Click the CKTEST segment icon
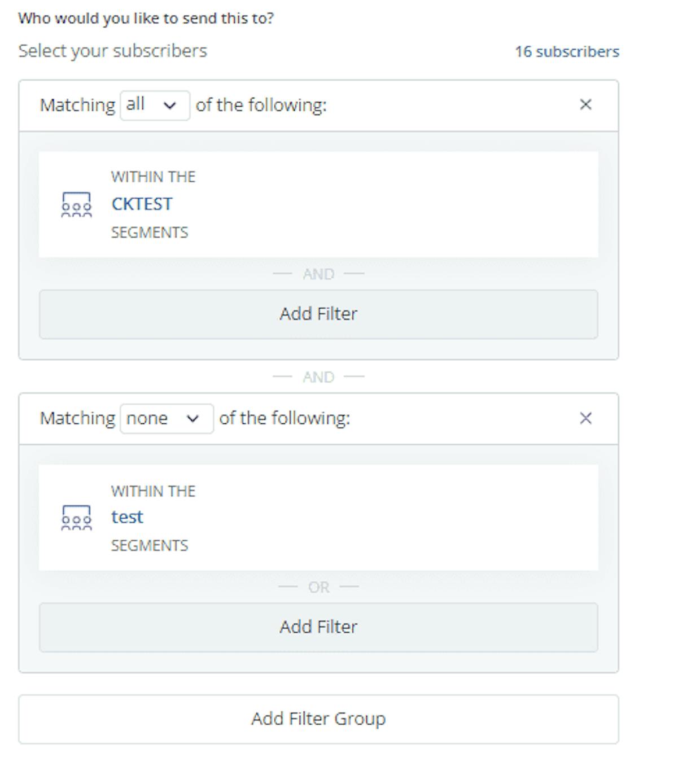 [76, 204]
